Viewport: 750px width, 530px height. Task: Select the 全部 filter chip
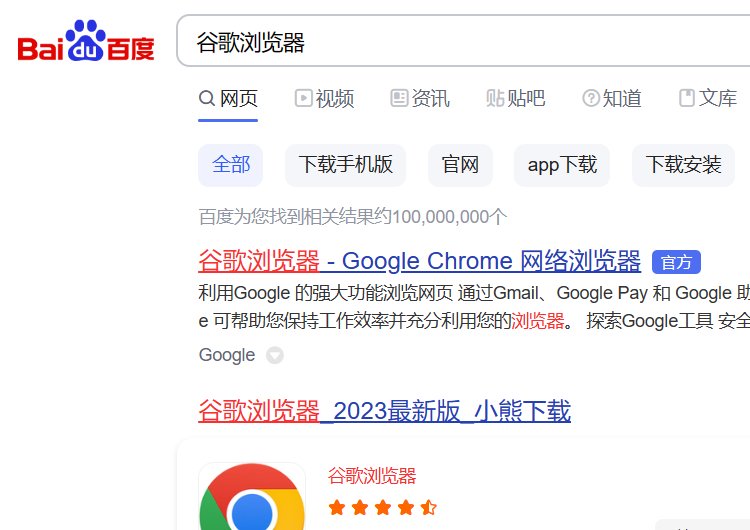click(x=231, y=165)
